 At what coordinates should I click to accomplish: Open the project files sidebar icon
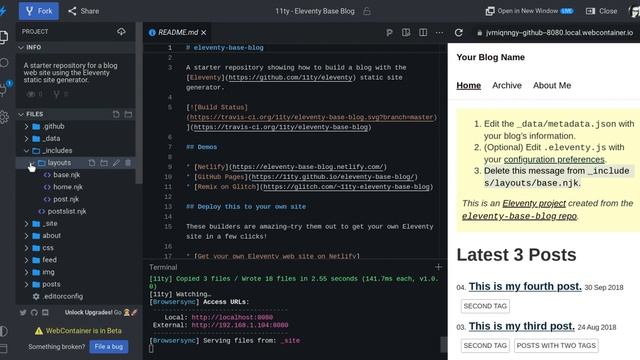point(4,37)
